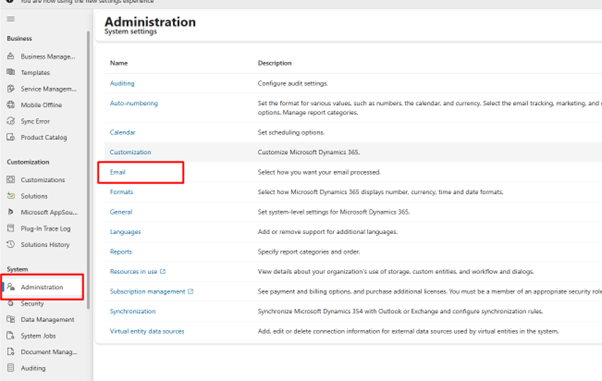Click the Microsoft AppSource icon
Image resolution: width=602 pixels, height=381 pixels.
click(11, 212)
